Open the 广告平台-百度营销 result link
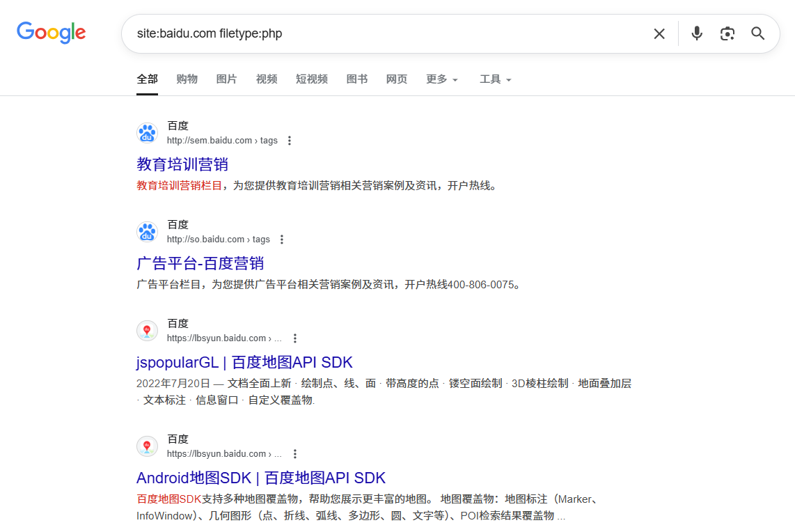Image resolution: width=795 pixels, height=532 pixels. 200,263
